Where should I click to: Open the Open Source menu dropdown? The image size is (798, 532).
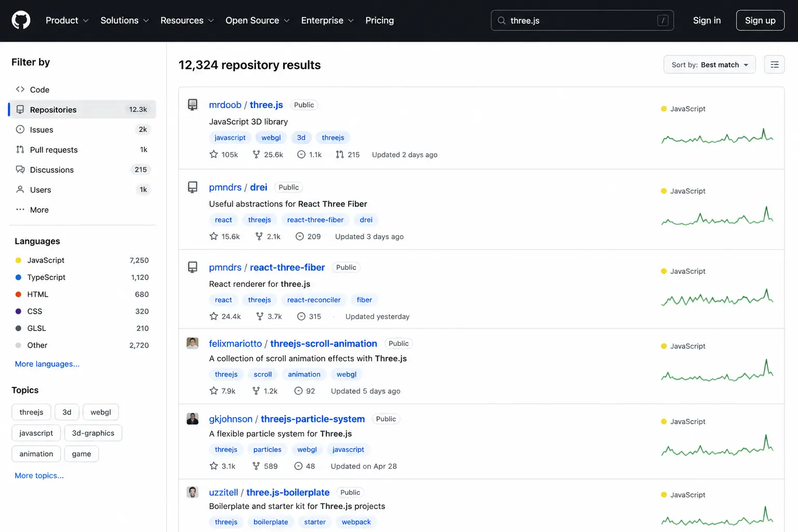[257, 20]
